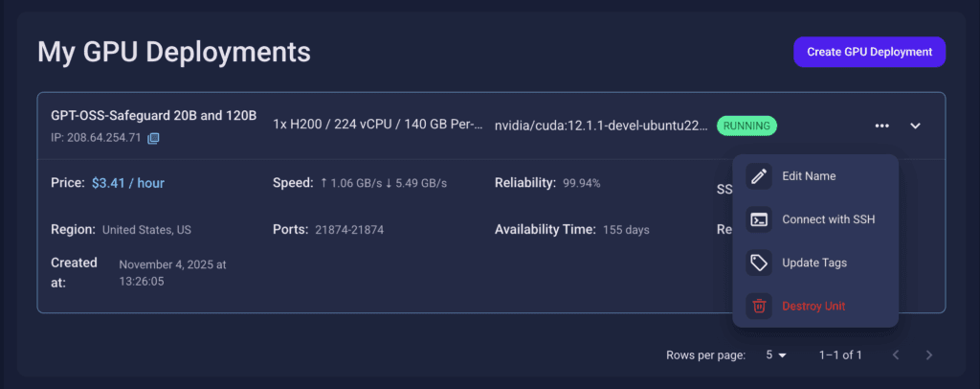Open the Rows per page dropdown
The width and height of the screenshot is (980, 389).
(x=775, y=355)
